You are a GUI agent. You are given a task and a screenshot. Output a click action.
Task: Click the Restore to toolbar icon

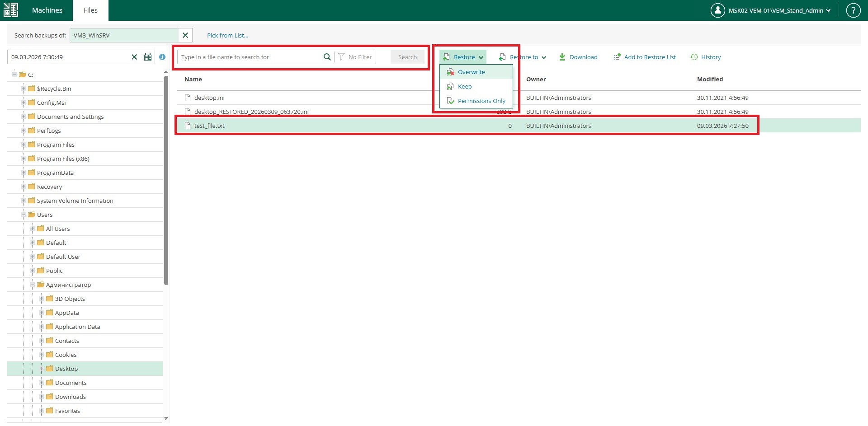(502, 57)
